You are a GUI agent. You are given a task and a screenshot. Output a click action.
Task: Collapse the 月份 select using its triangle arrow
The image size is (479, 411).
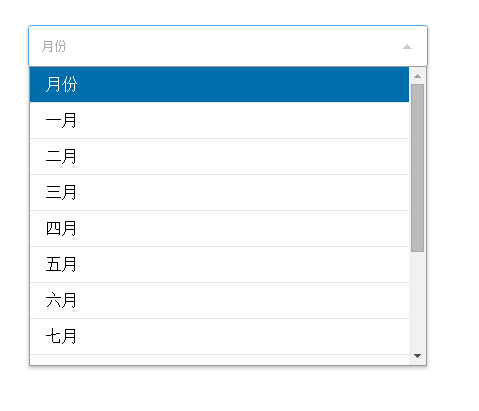pos(407,47)
